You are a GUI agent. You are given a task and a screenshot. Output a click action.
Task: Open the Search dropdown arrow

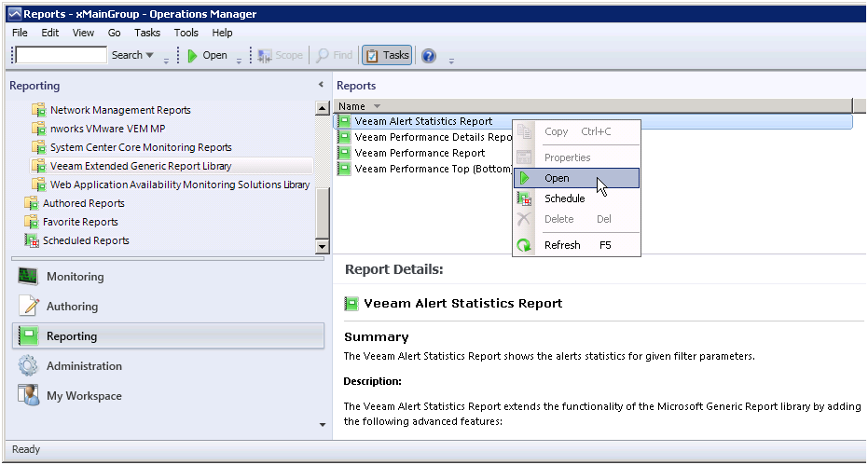click(x=149, y=56)
